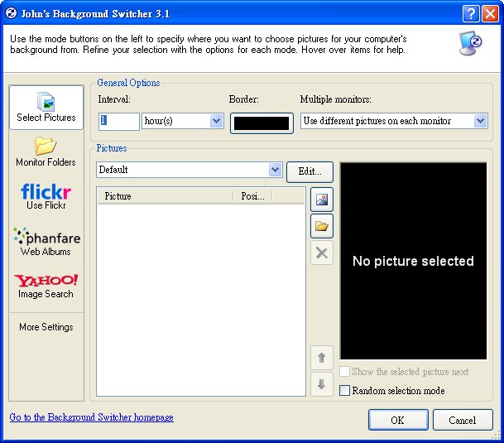This screenshot has height=443, width=504.
Task: Click the Cancel button
Action: pyautogui.click(x=463, y=420)
